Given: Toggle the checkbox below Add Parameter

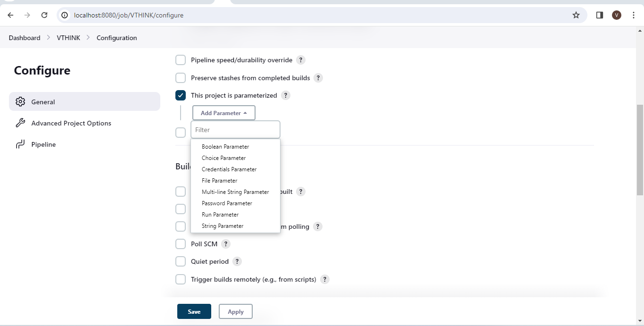Looking at the screenshot, I should tap(181, 133).
